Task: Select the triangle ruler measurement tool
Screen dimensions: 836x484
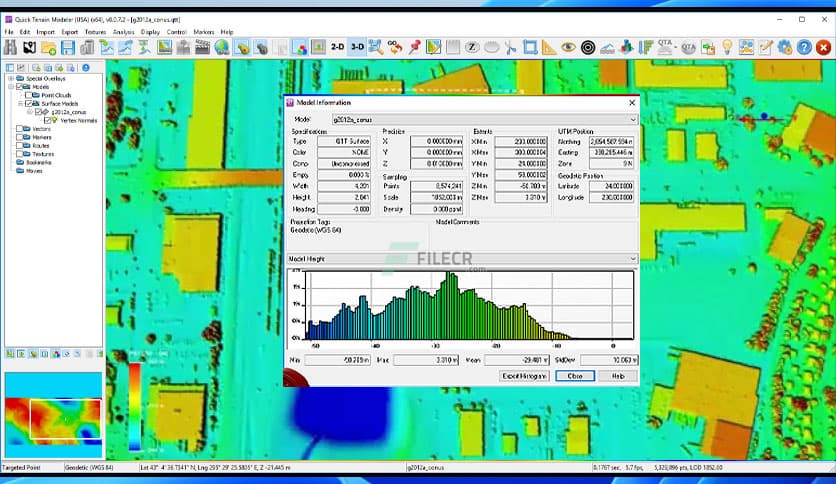Action: 549,47
